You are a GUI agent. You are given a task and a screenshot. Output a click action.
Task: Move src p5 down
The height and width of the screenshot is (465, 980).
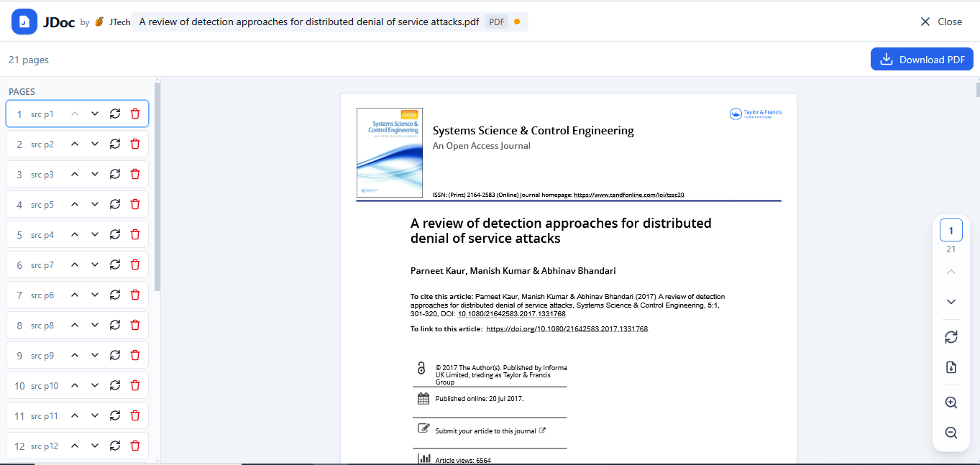[x=95, y=204]
